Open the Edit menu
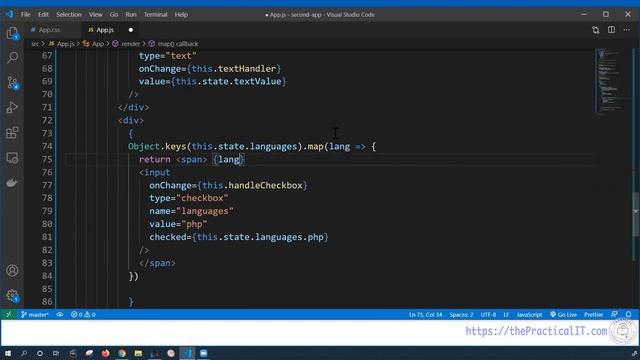640x360 pixels. (x=43, y=14)
